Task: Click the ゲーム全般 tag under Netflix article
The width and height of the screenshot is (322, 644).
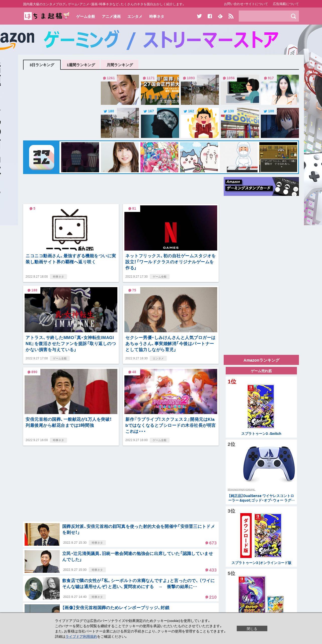Action: click(x=159, y=277)
